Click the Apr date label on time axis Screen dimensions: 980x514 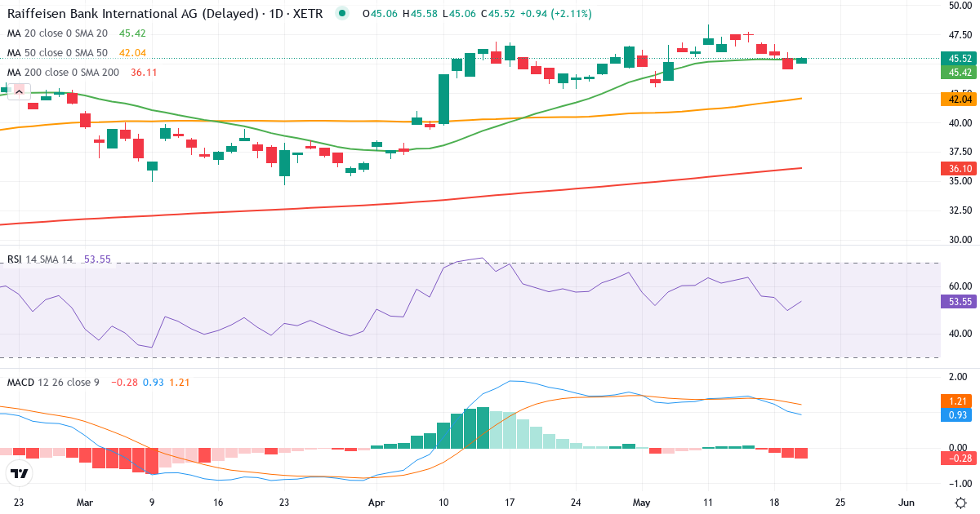376,501
